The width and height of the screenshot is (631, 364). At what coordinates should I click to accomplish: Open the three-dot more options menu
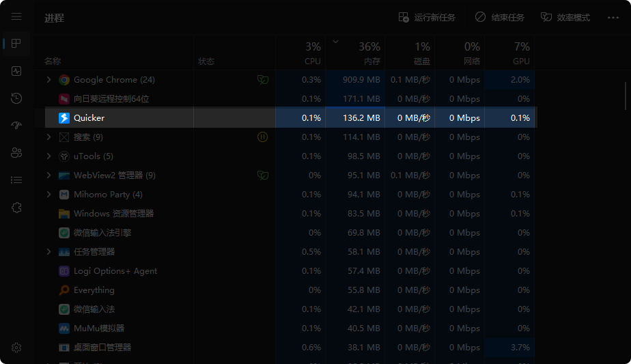(613, 17)
